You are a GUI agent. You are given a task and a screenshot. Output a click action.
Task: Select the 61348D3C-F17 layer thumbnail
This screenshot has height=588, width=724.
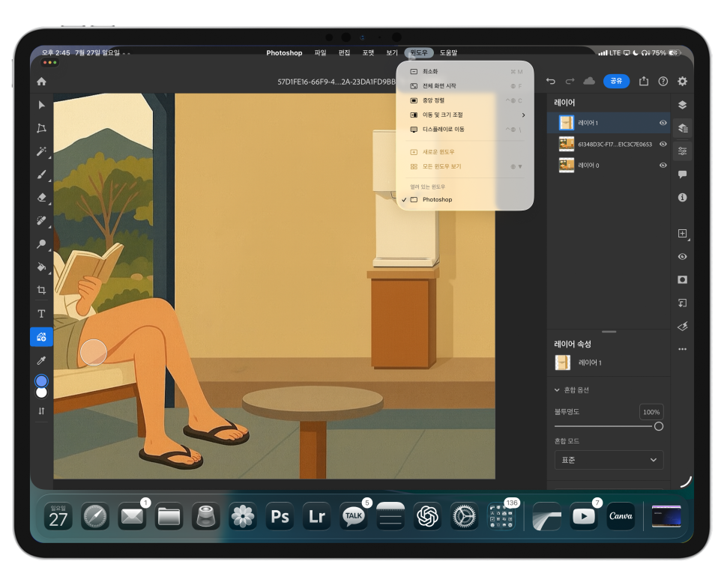[567, 144]
